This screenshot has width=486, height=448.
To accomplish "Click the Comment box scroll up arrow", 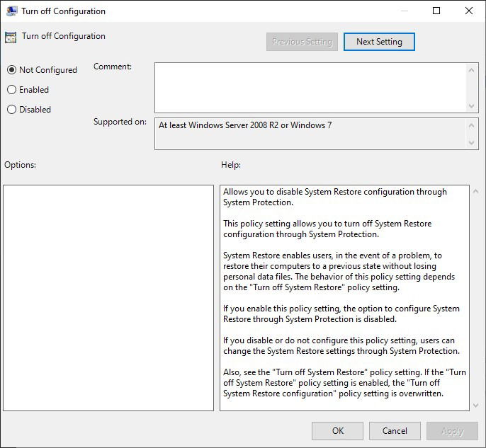I will click(x=471, y=70).
